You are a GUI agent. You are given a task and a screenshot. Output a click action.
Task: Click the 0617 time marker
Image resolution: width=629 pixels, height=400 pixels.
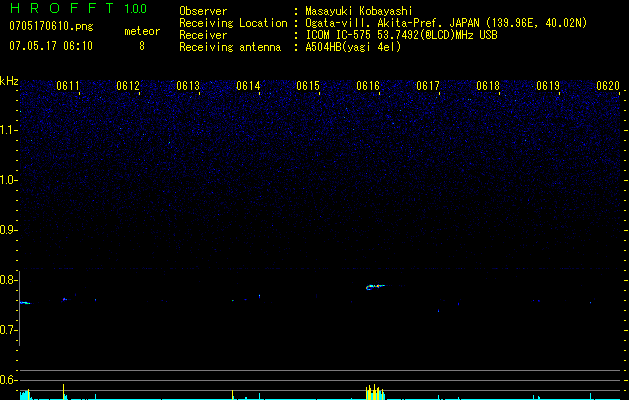pos(428,86)
